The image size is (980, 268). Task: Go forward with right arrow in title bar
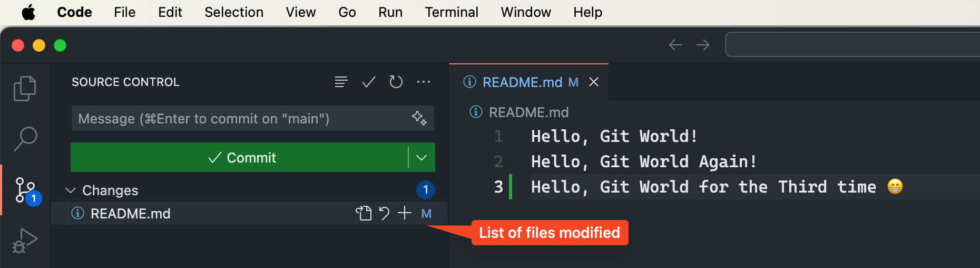point(703,45)
